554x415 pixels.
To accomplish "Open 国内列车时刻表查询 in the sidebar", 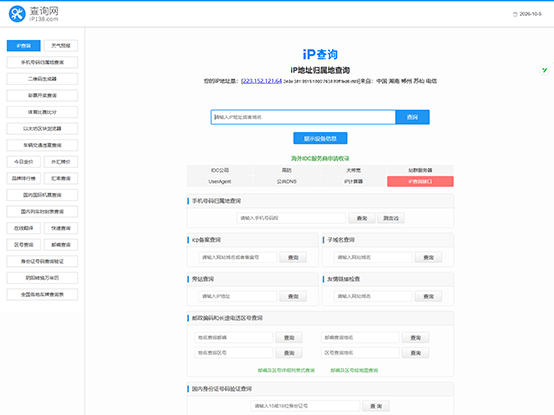I will point(42,212).
